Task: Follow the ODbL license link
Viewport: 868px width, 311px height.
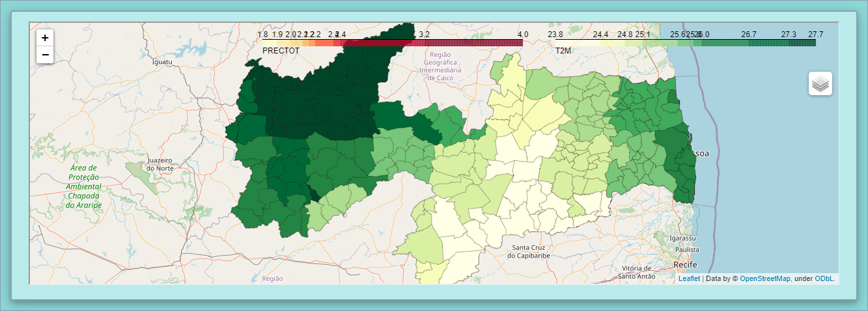Action: click(x=824, y=278)
